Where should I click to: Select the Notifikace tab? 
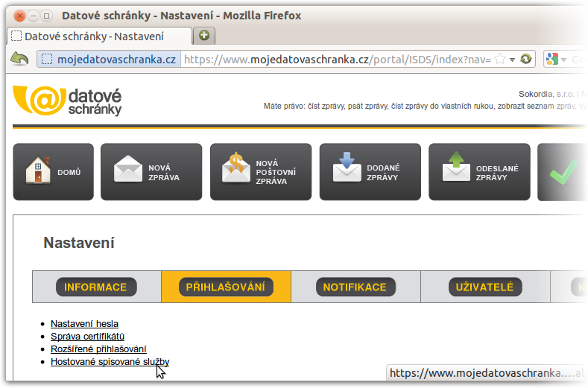coord(355,287)
